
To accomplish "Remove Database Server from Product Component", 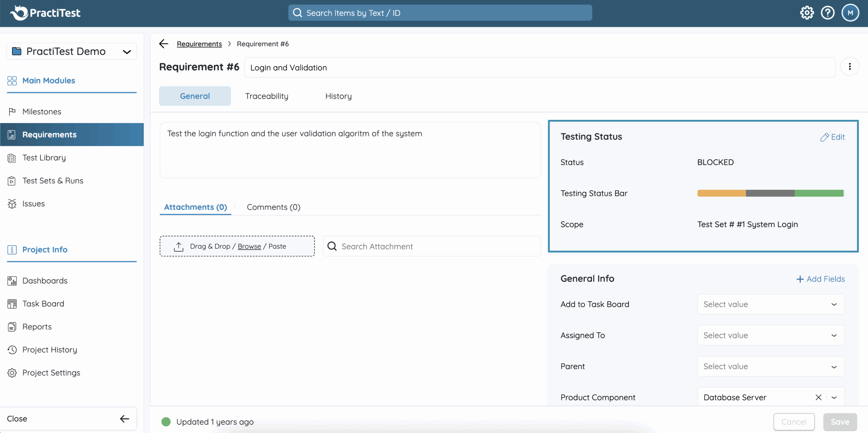I will point(819,397).
